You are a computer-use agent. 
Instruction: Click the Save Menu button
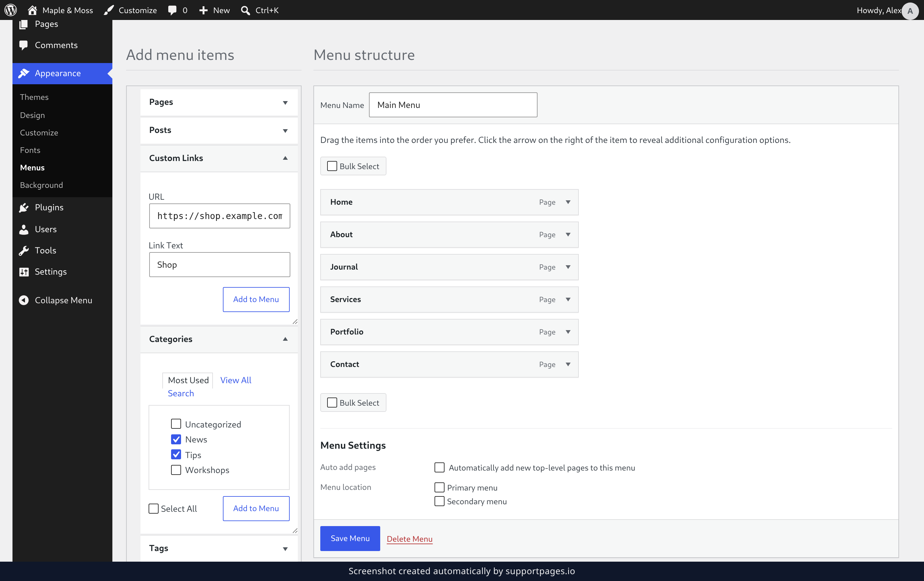(350, 539)
